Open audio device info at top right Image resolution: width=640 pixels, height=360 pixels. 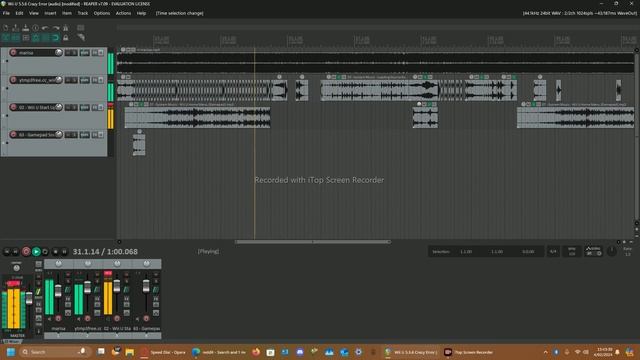[580, 13]
